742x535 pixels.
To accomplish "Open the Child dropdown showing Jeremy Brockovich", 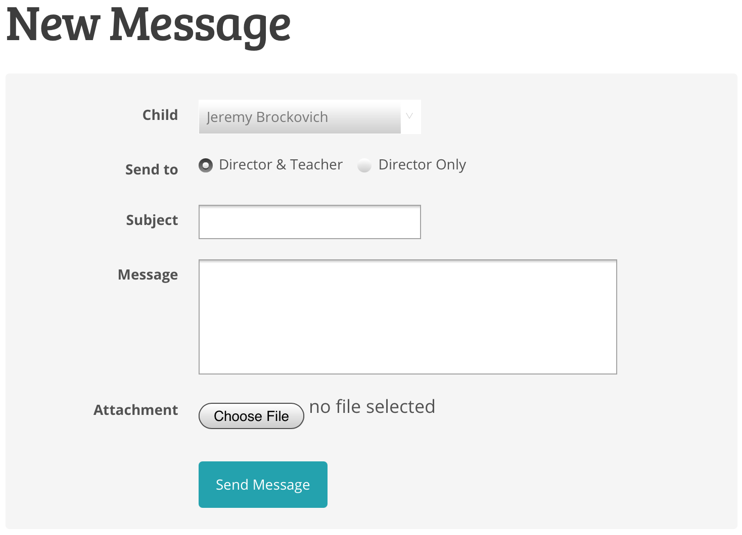I will pos(300,117).
